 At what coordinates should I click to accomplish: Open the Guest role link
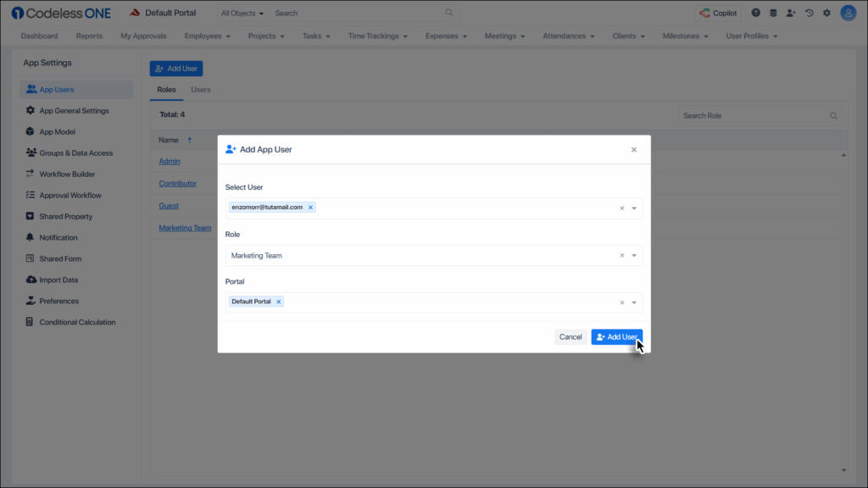[169, 206]
